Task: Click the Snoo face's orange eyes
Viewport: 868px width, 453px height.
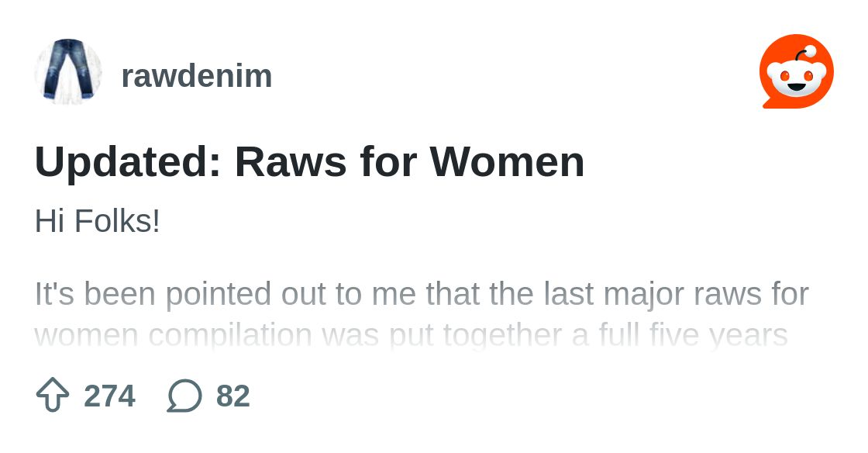Action: [x=796, y=77]
